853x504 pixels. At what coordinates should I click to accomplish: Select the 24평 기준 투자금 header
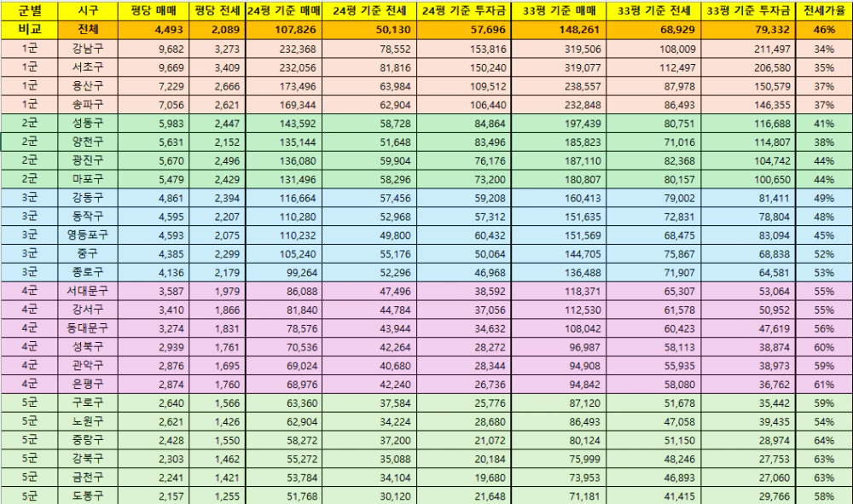pos(464,11)
